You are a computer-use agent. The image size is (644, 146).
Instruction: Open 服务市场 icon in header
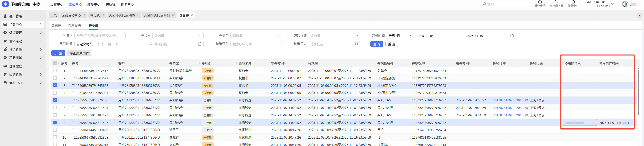(x=540, y=2)
